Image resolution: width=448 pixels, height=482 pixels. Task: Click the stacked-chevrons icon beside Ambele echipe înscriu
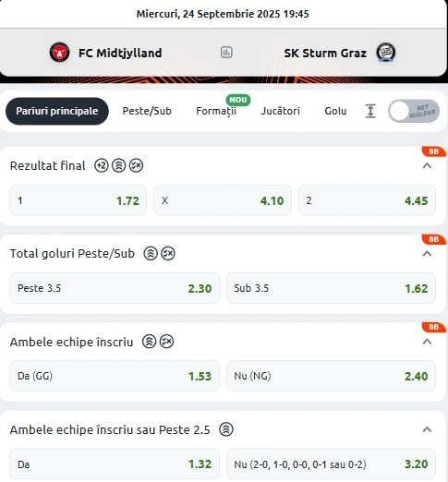click(150, 342)
